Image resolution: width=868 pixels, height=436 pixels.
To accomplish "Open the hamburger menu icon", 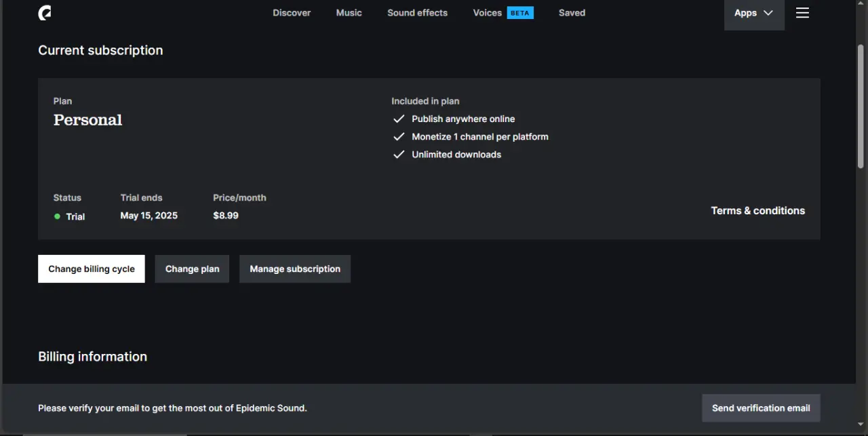I will 802,13.
